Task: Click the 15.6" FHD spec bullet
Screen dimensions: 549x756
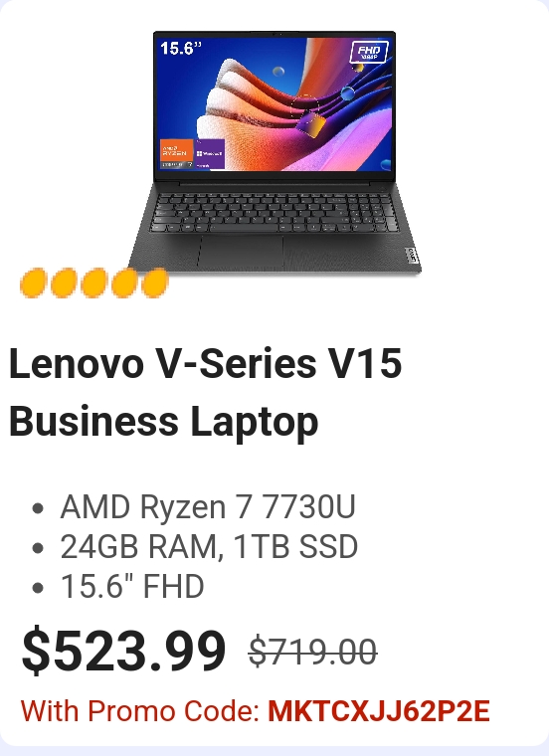Action: (x=132, y=586)
